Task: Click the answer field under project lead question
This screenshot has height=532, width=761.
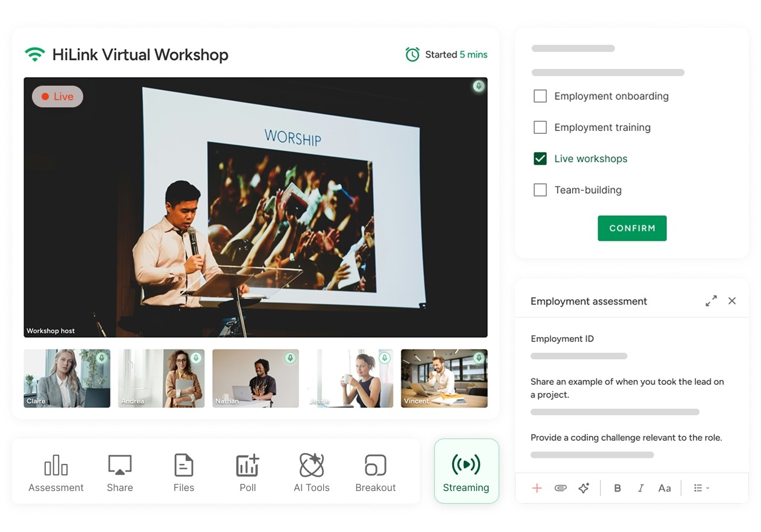Action: point(615,412)
